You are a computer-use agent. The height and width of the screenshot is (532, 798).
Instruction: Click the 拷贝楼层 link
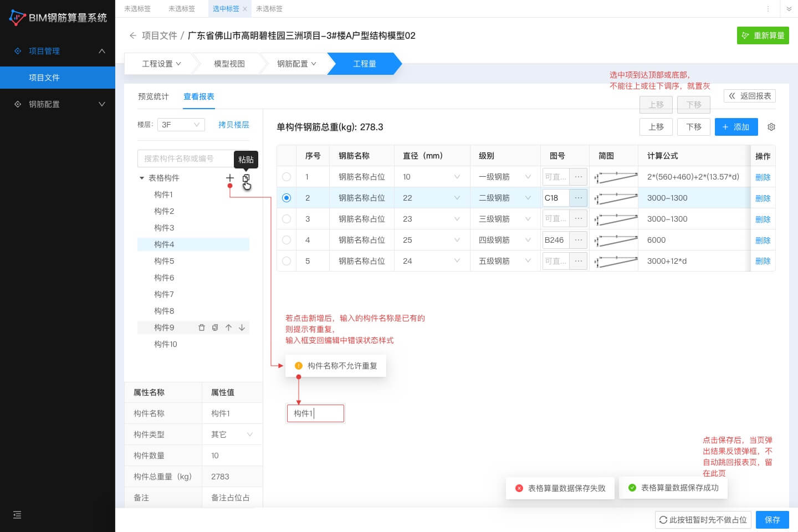tap(233, 125)
